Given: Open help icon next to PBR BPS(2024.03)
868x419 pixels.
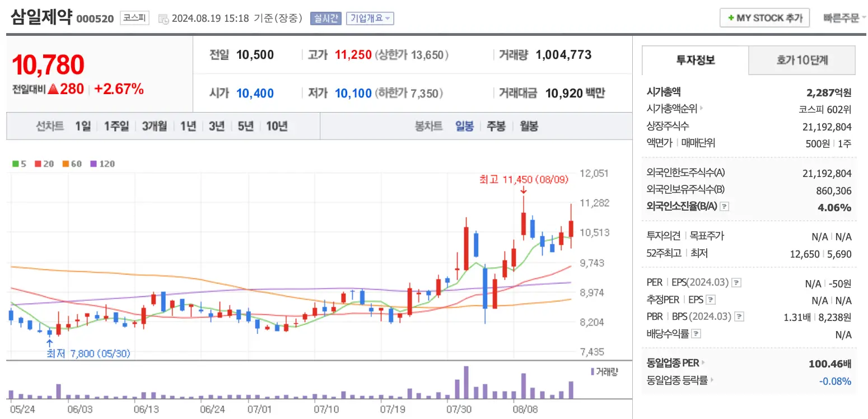Looking at the screenshot, I should point(739,316).
